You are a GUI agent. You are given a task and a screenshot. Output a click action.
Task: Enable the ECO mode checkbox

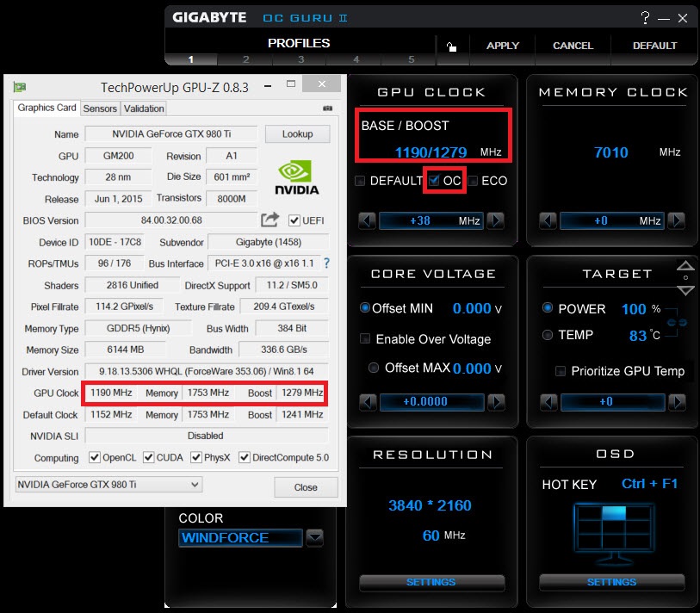[473, 181]
